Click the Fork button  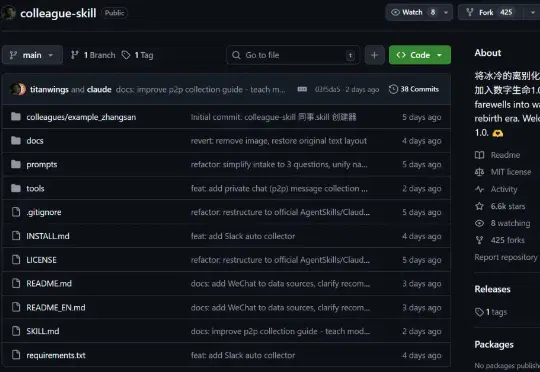(491, 13)
